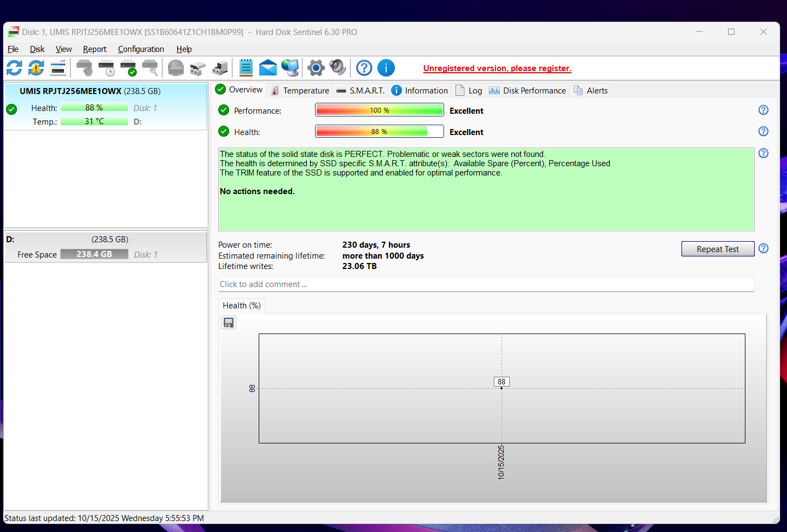
Task: Click the '230 days, 7 hours' power on value
Action: tap(376, 245)
